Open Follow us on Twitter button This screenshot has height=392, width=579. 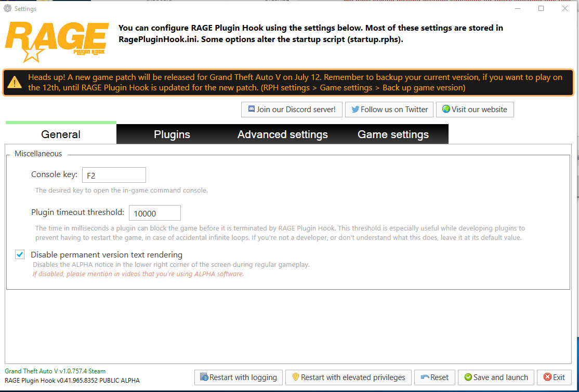(x=389, y=110)
